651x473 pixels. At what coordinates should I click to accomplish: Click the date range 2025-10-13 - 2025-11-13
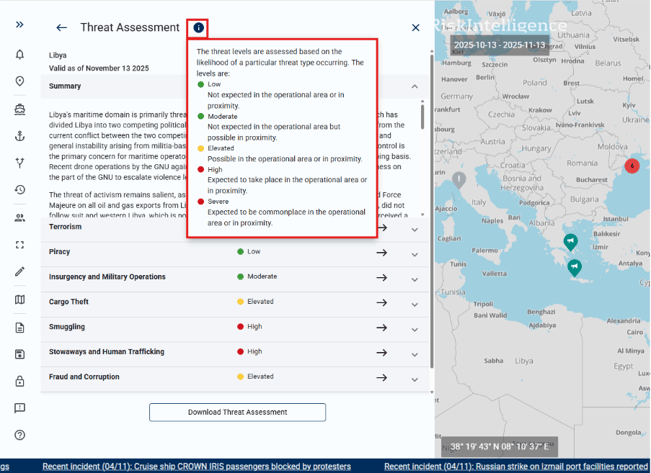coord(498,45)
